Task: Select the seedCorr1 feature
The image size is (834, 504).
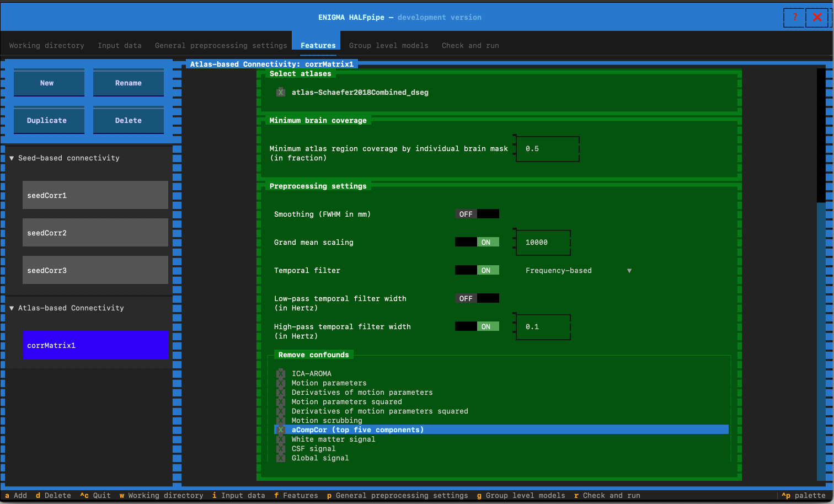Action: tap(95, 195)
